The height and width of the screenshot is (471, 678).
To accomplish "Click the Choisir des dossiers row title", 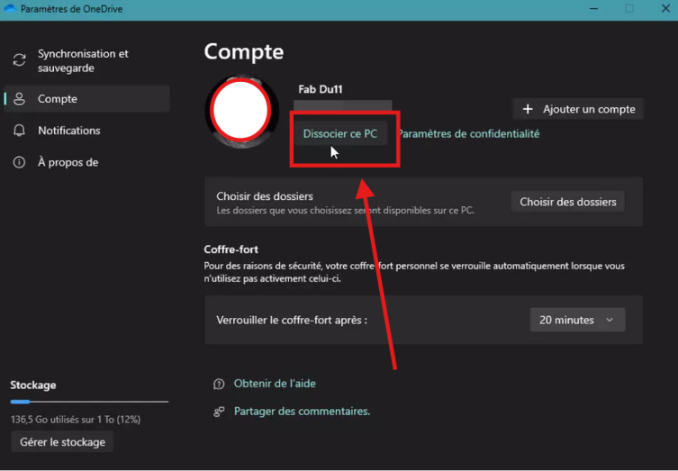I will click(265, 196).
